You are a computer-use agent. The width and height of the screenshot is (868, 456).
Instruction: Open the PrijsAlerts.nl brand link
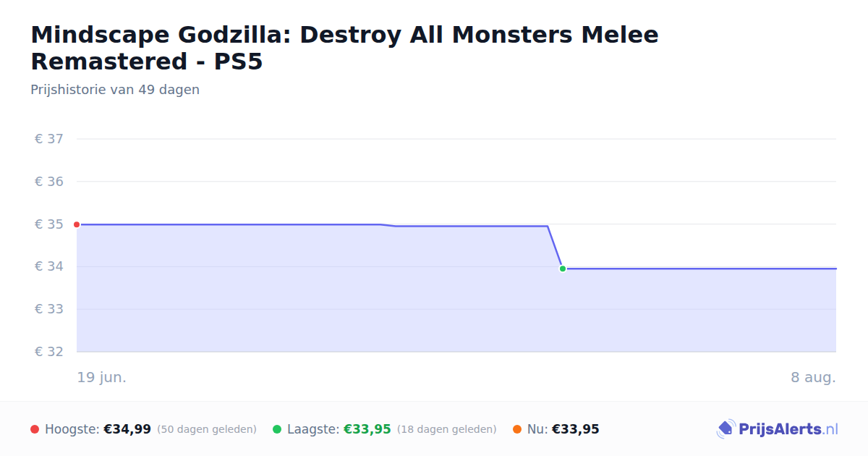[777, 429]
